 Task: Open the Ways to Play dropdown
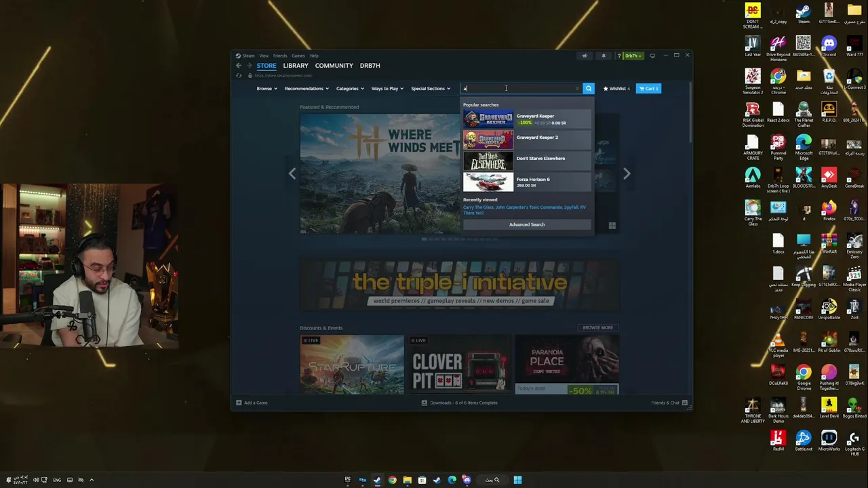pos(387,89)
